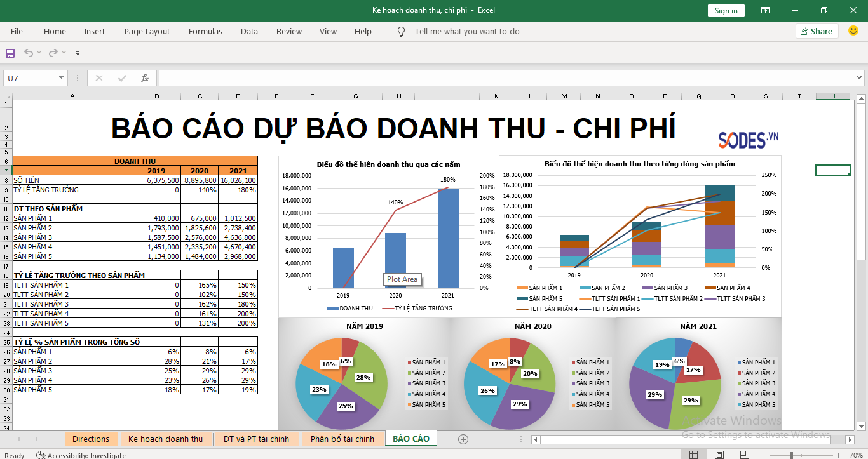Switch to the Directions sheet tab
Viewport: 868px width, 459px height.
coord(91,439)
